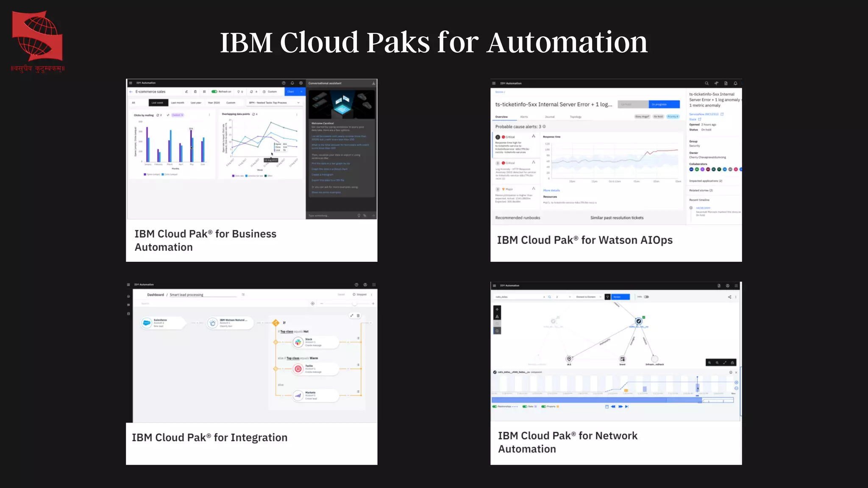The image size is (868, 488).
Task: Open Element to Element dropdown
Action: (x=588, y=297)
